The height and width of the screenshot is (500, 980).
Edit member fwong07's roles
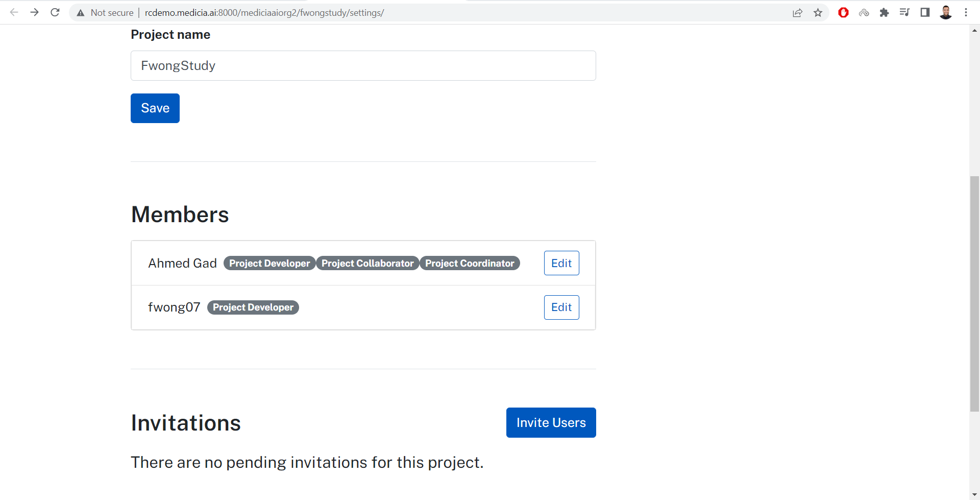pyautogui.click(x=561, y=307)
